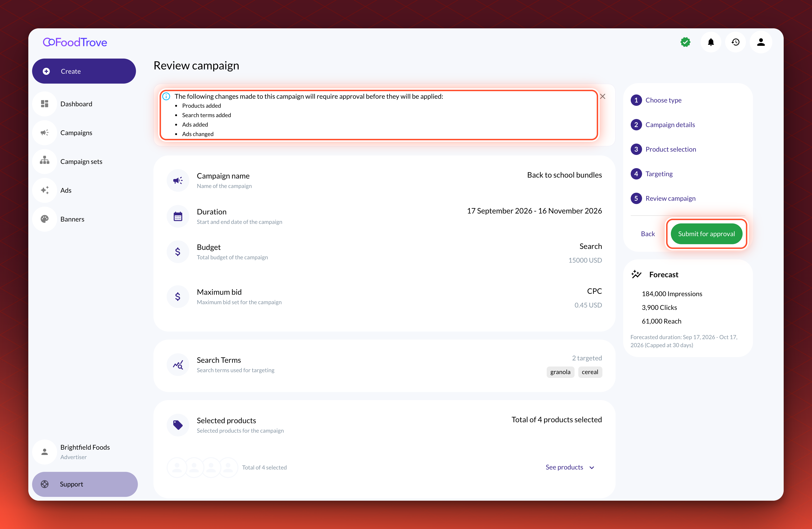Go to Campaigns in the sidebar

pos(84,133)
